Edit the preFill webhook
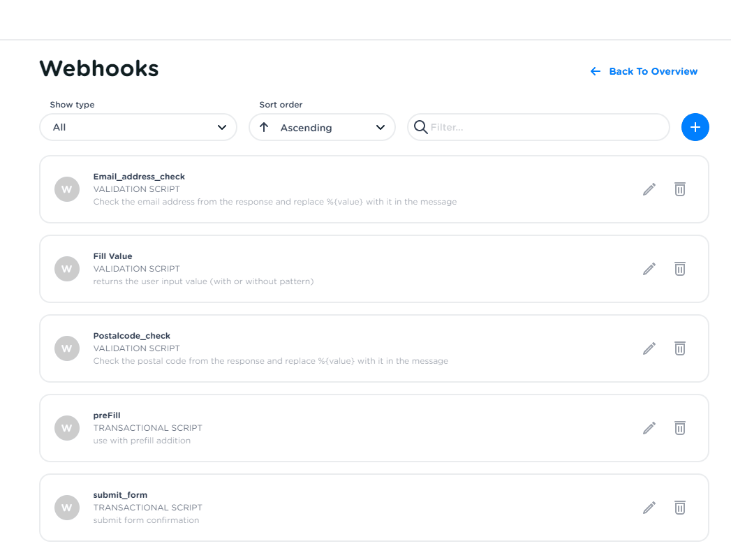This screenshot has height=560, width=731. point(649,428)
